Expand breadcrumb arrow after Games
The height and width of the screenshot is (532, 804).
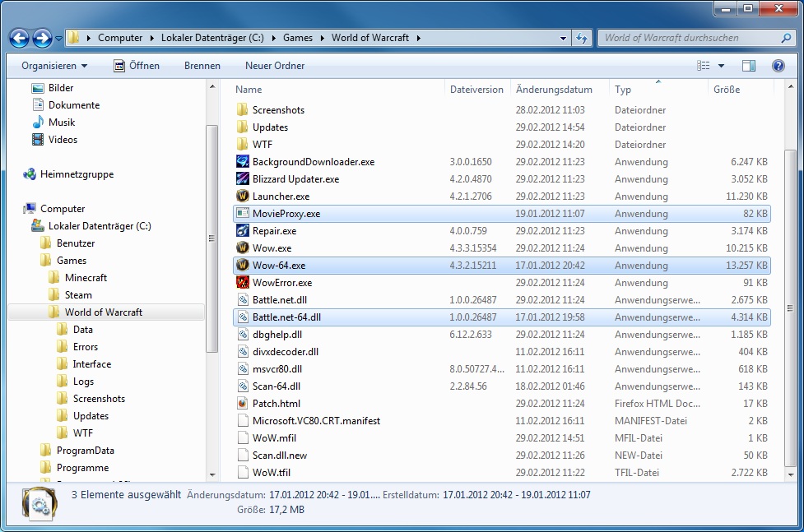pyautogui.click(x=323, y=38)
